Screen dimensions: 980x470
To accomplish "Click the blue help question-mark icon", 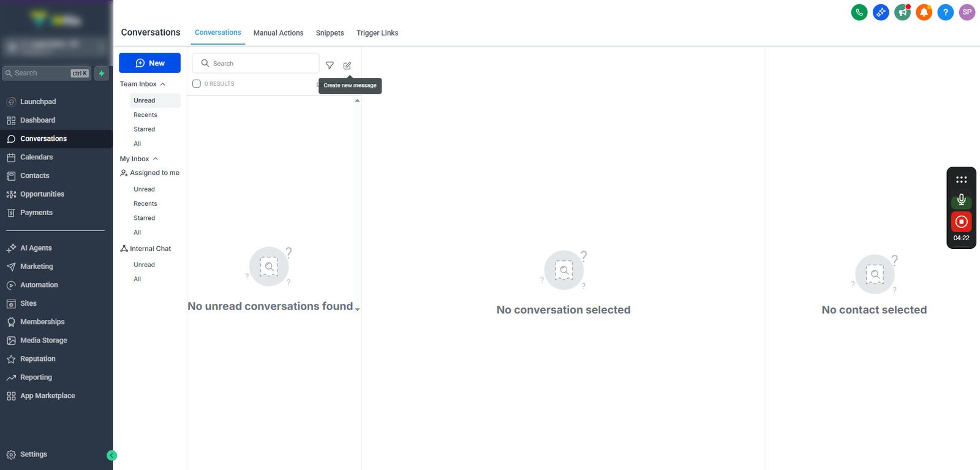I will pos(945,12).
